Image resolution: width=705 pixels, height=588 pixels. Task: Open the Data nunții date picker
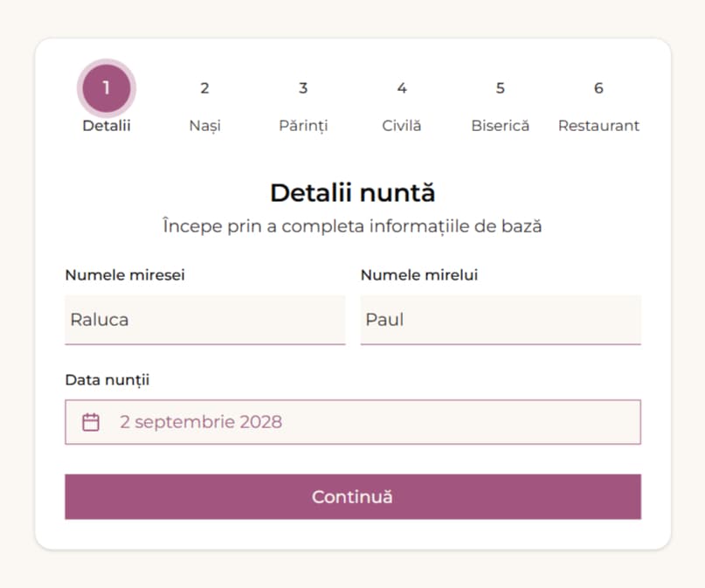pos(353,422)
